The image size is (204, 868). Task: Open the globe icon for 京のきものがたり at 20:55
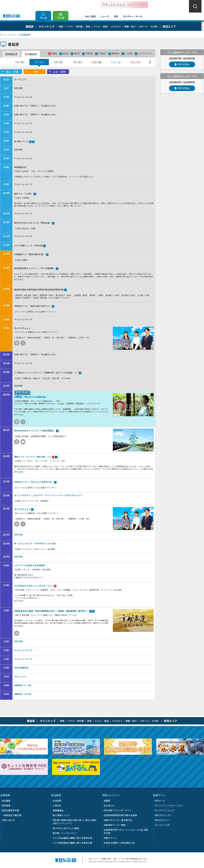16,442
